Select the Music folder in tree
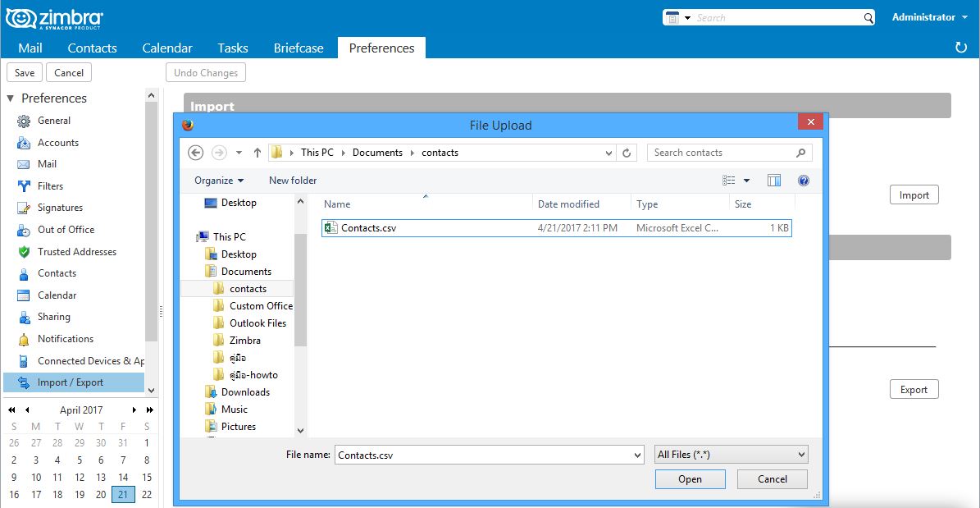The height and width of the screenshot is (508, 980). pyautogui.click(x=234, y=410)
